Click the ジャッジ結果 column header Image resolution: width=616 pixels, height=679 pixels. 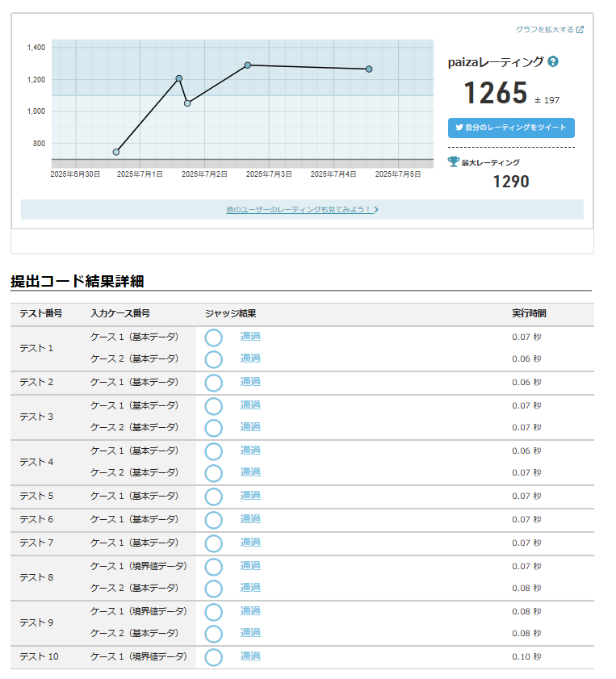[230, 314]
